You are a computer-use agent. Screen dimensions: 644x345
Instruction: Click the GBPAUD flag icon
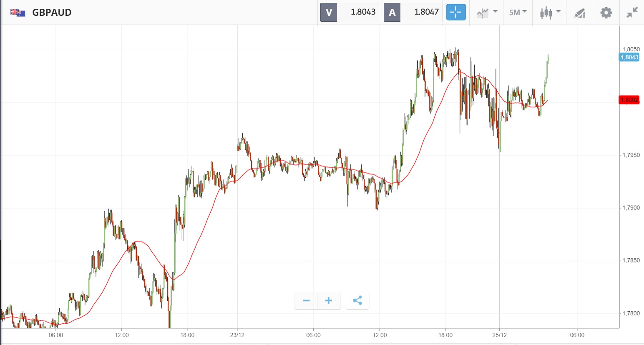pos(18,13)
